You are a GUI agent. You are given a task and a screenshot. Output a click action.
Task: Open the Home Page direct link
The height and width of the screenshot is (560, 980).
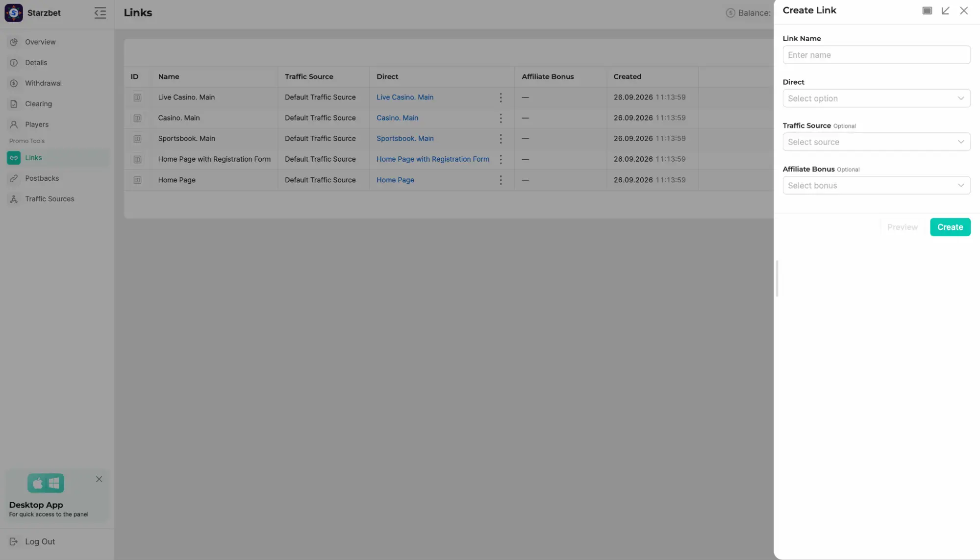395,180
